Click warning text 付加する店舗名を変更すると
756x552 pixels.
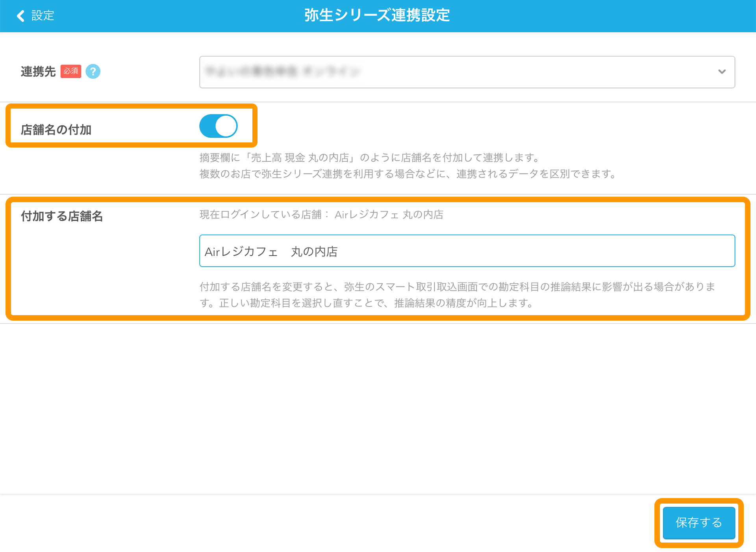458,295
